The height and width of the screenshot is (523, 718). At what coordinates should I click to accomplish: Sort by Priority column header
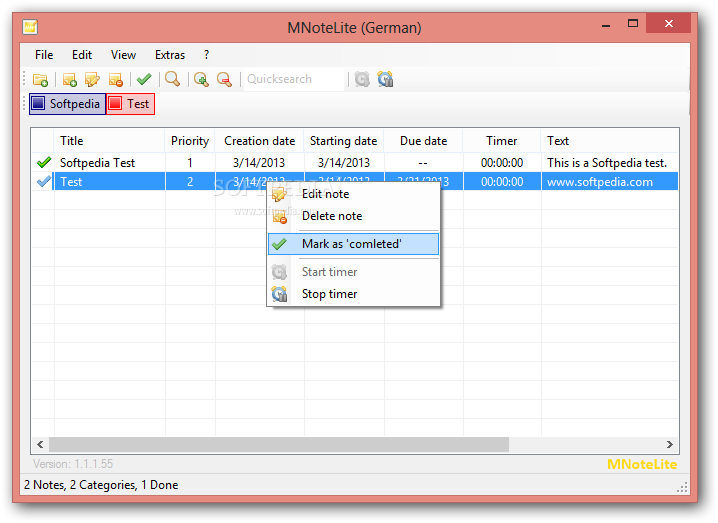pos(190,141)
